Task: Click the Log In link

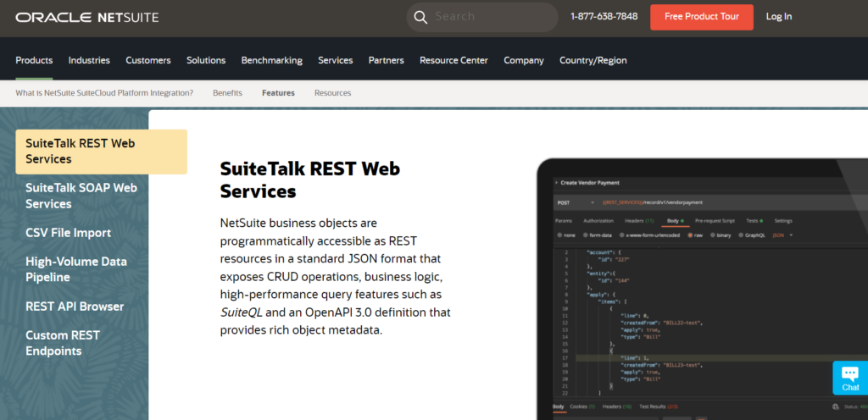Action: click(778, 17)
